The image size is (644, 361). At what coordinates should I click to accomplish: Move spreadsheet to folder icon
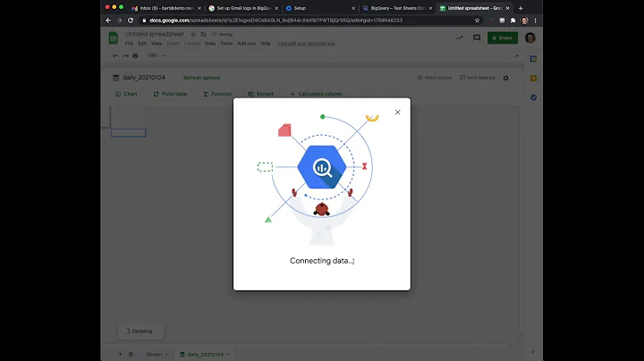coord(203,35)
